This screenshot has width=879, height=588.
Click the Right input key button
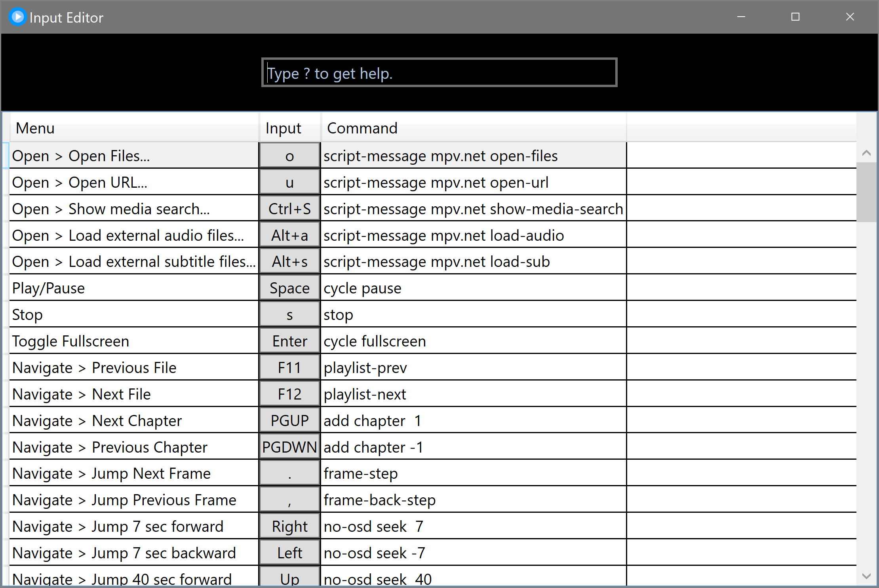coord(289,526)
